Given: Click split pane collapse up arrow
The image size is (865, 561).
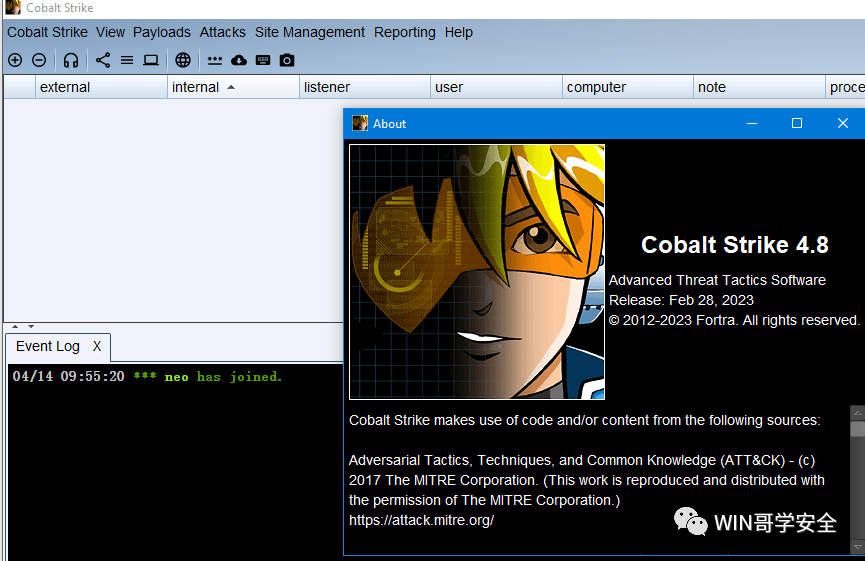Looking at the screenshot, I should (x=15, y=327).
